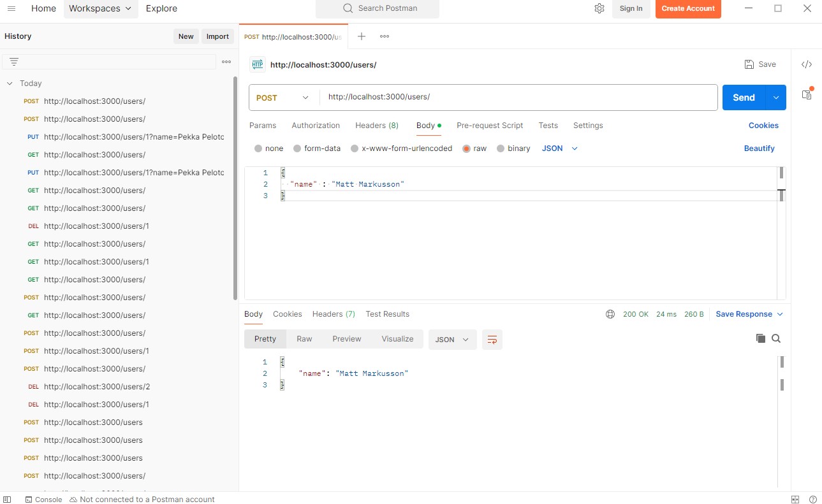The image size is (822, 504).
Task: Open the settings gear icon
Action: (599, 8)
